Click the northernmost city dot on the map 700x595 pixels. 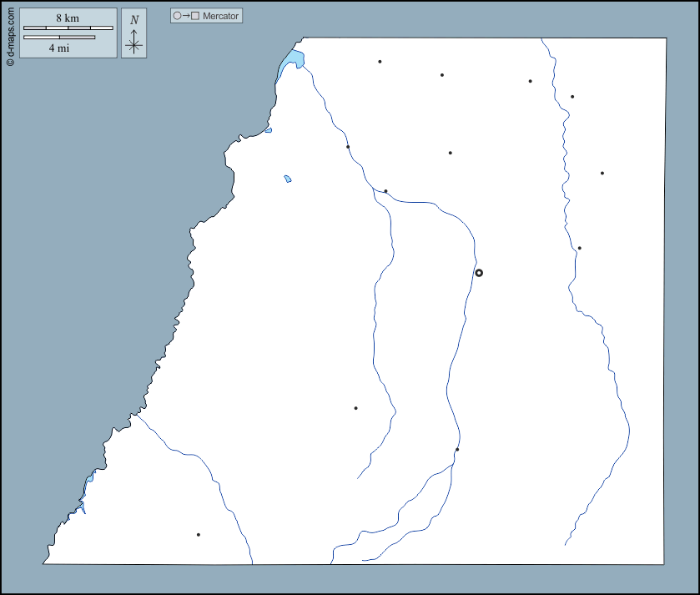pyautogui.click(x=380, y=62)
